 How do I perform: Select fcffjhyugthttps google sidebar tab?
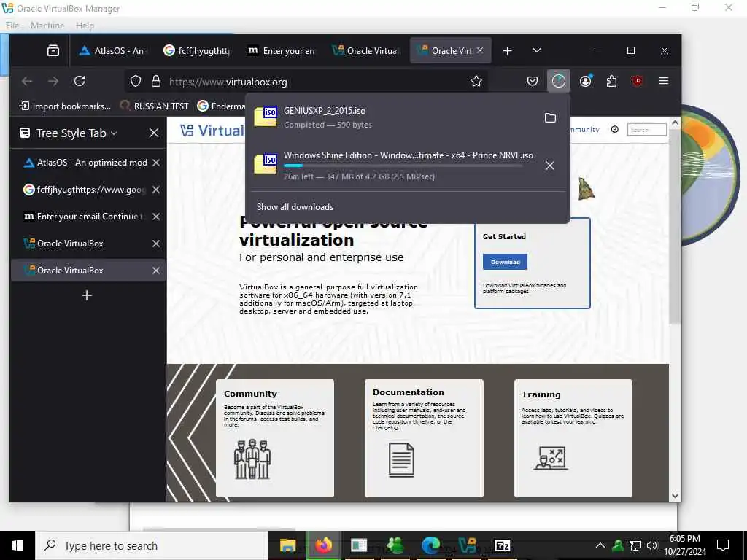88,190
